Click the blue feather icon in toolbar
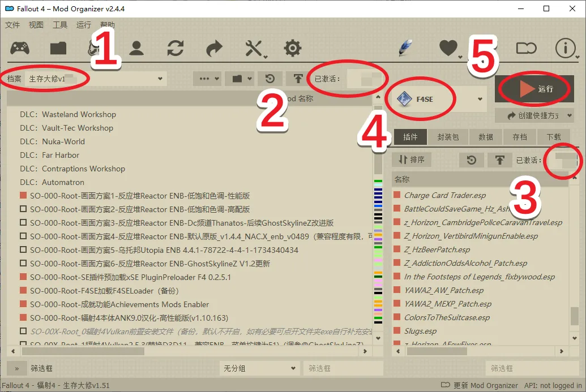The width and height of the screenshot is (586, 392). coord(405,48)
